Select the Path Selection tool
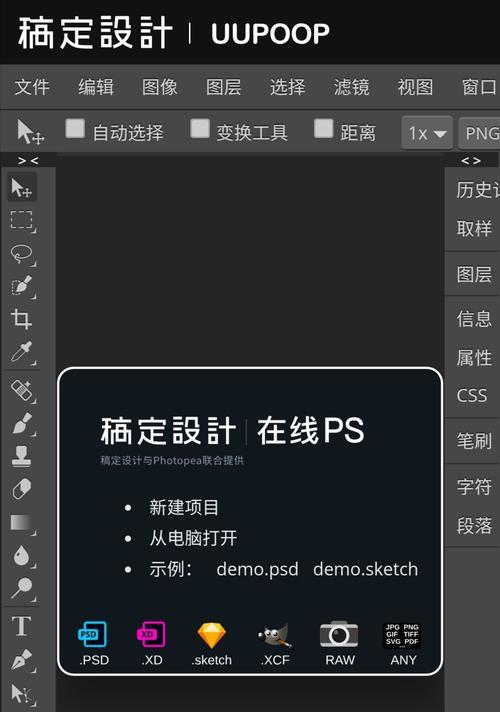The width and height of the screenshot is (500, 712). click(22, 694)
